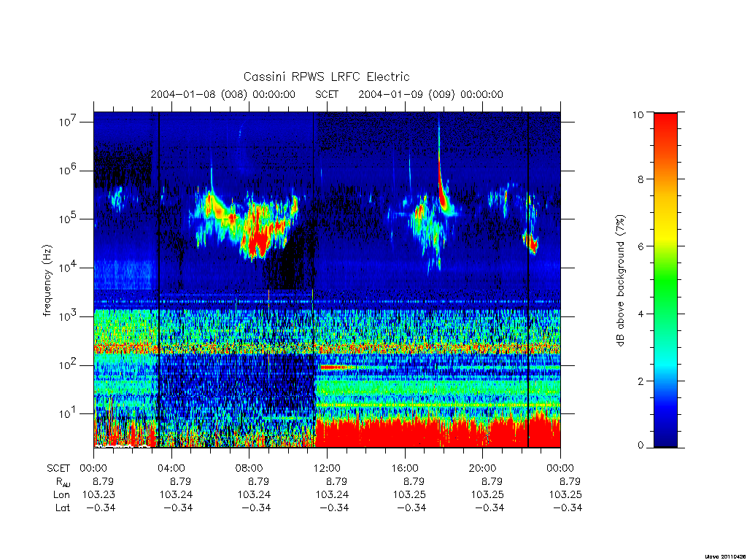Click the color bar label '8'
Image resolution: width=747 pixels, height=560 pixels.
[640, 179]
